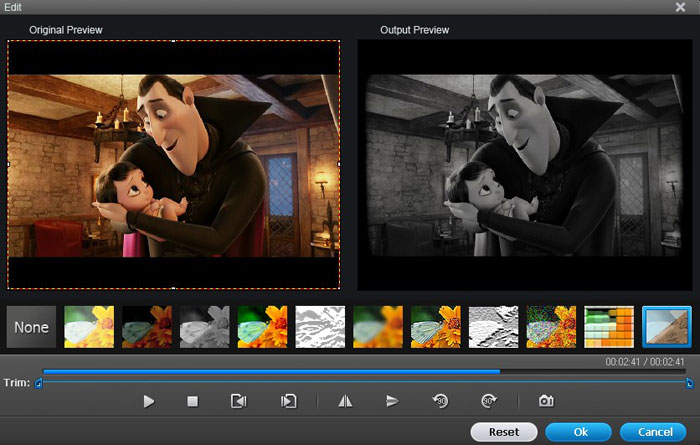The height and width of the screenshot is (445, 700).
Task: Set trim start point icon
Action: point(239,401)
